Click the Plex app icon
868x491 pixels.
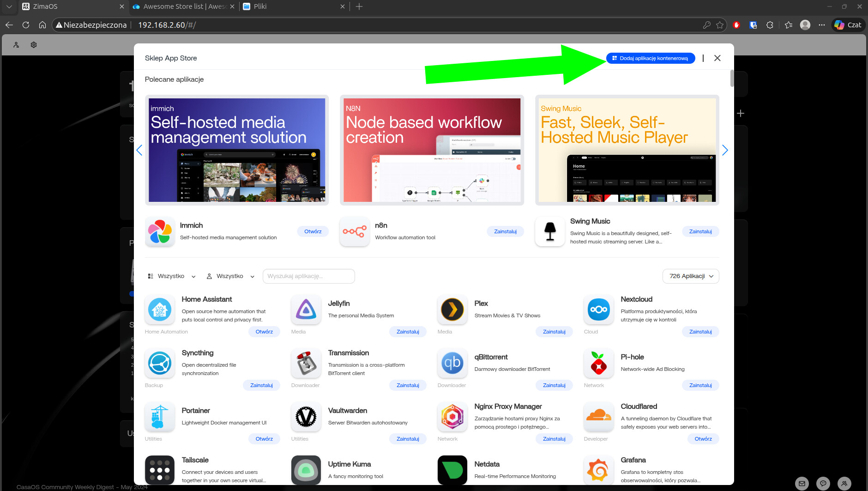point(452,309)
